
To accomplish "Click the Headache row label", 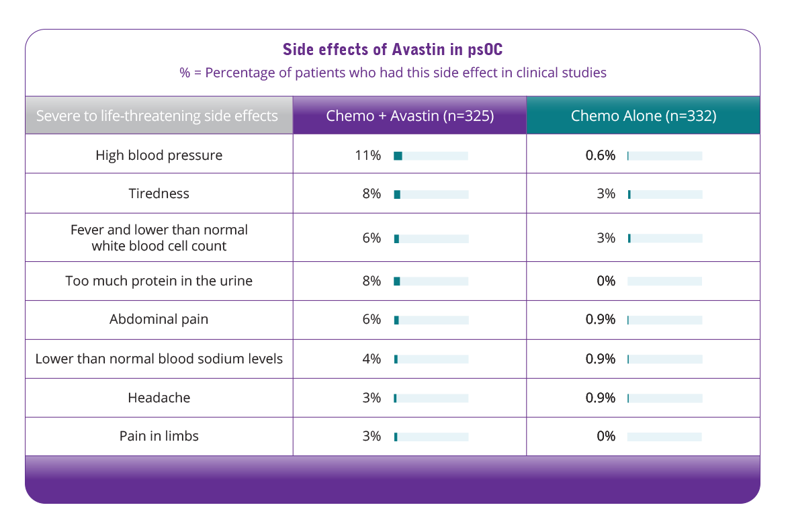I will (159, 398).
